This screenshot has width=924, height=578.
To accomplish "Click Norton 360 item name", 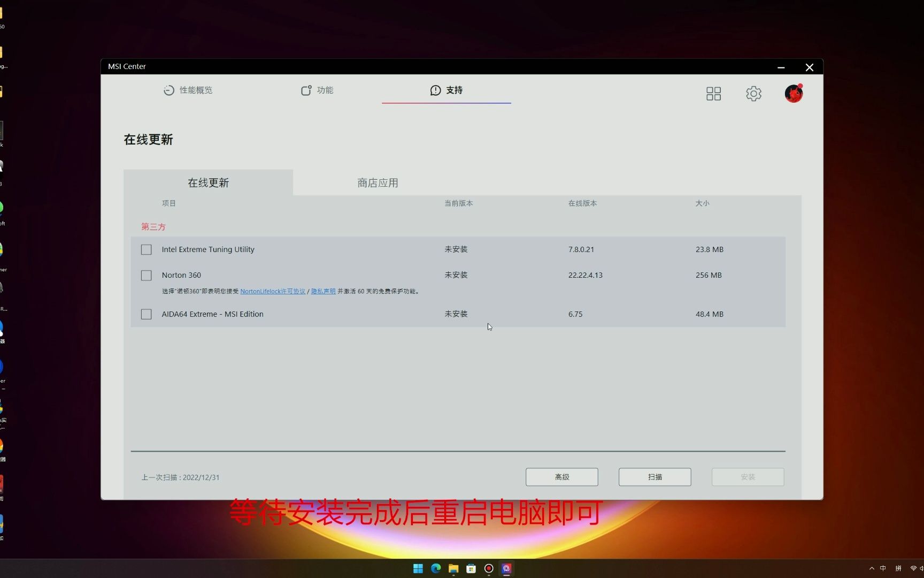I will point(181,275).
